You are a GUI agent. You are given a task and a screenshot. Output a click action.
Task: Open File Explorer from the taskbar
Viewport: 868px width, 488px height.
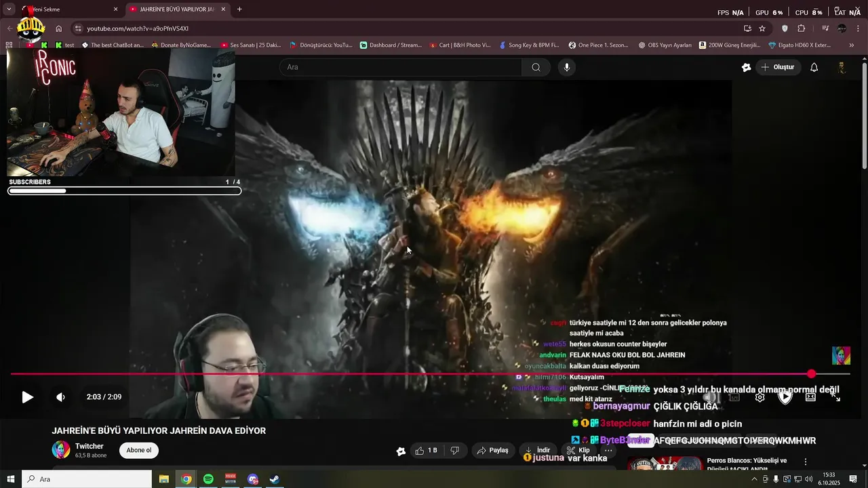click(163, 479)
